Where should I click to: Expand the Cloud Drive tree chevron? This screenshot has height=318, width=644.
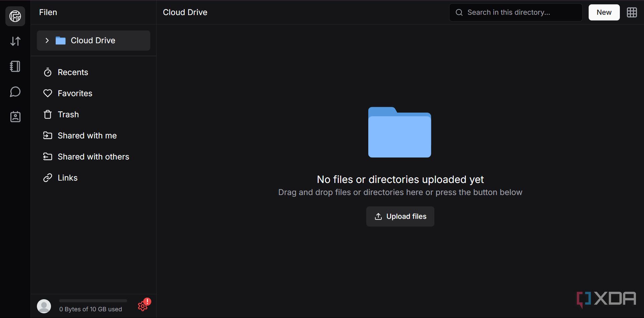pyautogui.click(x=47, y=41)
